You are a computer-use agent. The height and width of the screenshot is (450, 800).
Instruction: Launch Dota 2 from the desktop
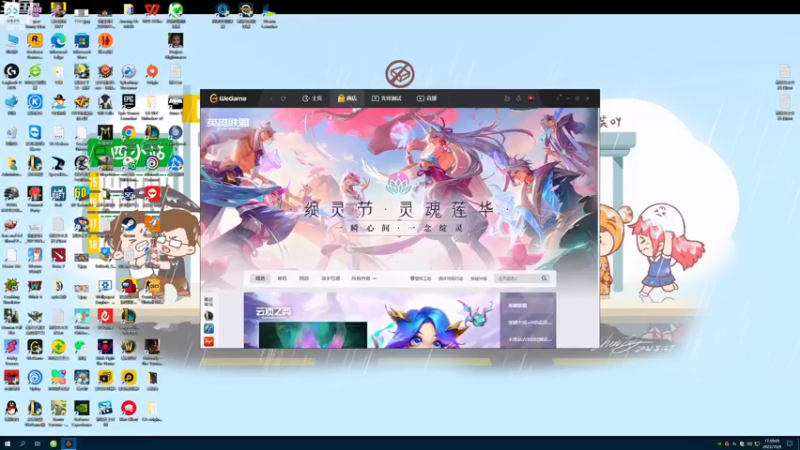tap(58, 255)
